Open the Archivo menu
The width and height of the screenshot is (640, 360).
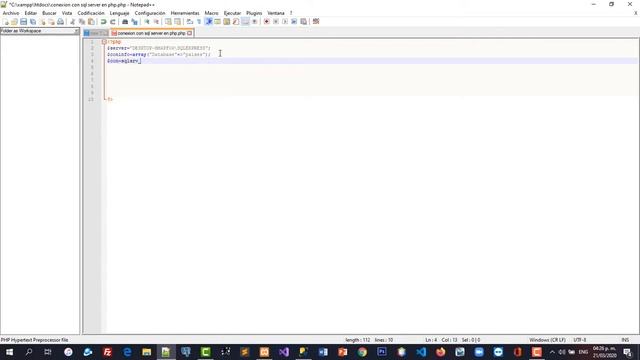[11, 13]
